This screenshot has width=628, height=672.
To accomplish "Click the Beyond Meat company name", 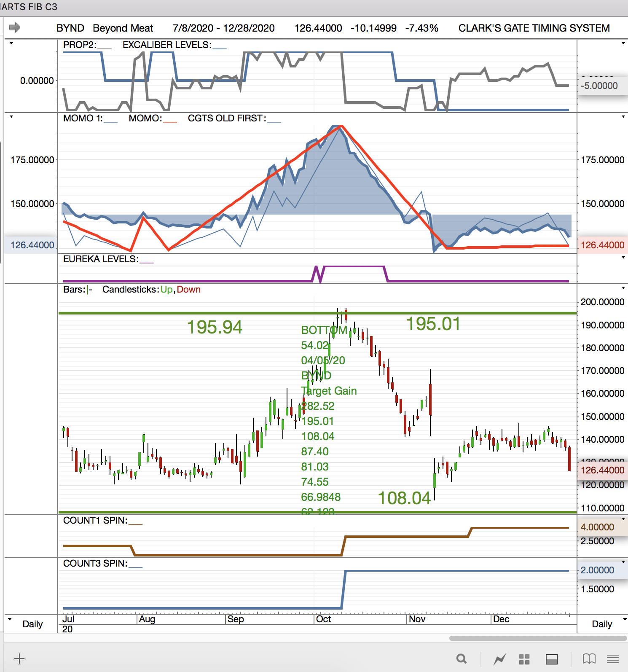I will click(123, 28).
